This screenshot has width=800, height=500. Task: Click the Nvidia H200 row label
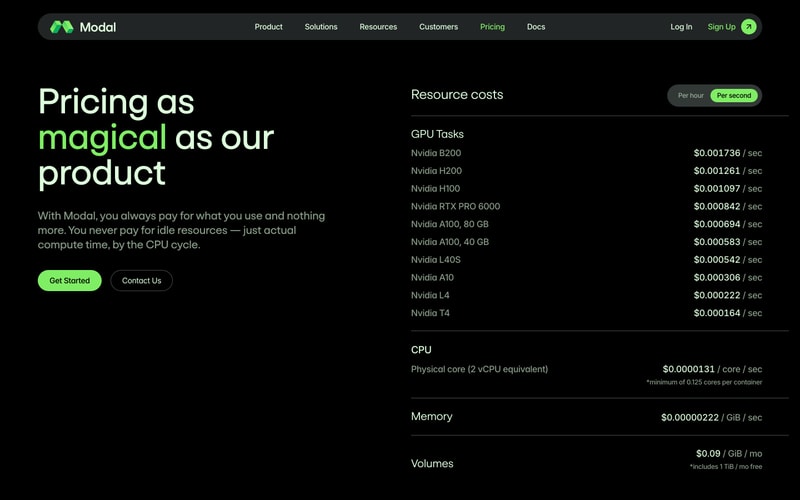(x=436, y=171)
